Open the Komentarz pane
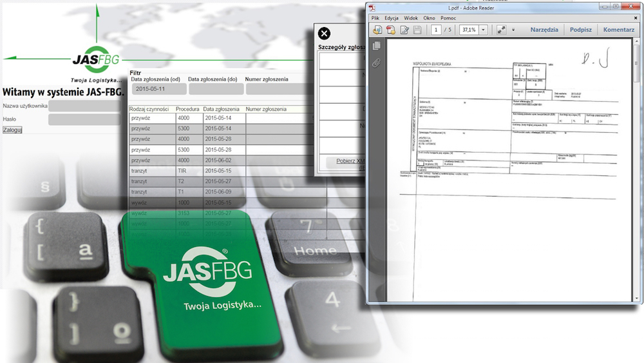Viewport: 644px width, 363px height. 618,30
